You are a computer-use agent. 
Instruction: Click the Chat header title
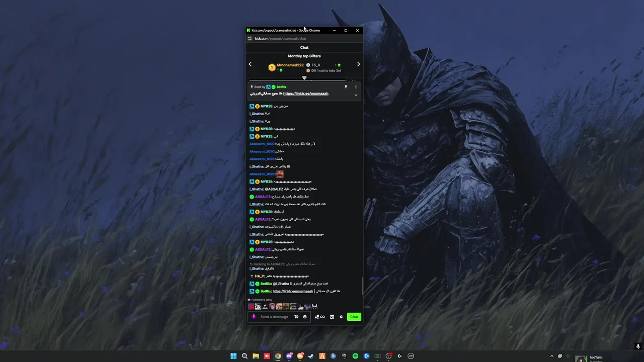pyautogui.click(x=304, y=47)
